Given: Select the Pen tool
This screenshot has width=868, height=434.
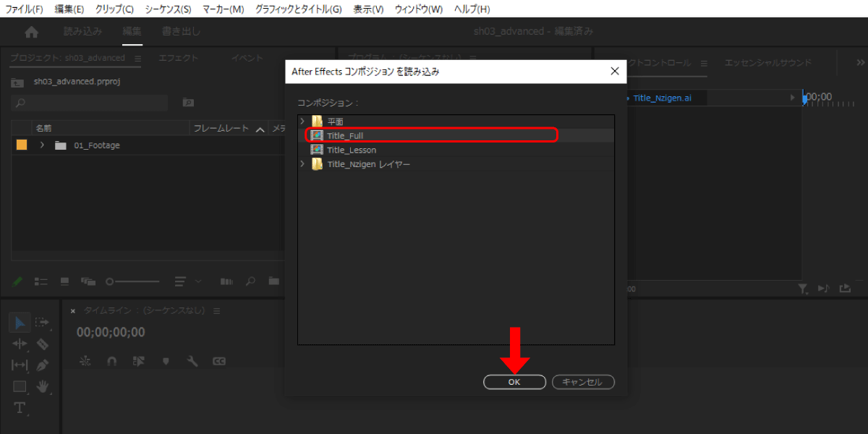Looking at the screenshot, I should point(42,365).
